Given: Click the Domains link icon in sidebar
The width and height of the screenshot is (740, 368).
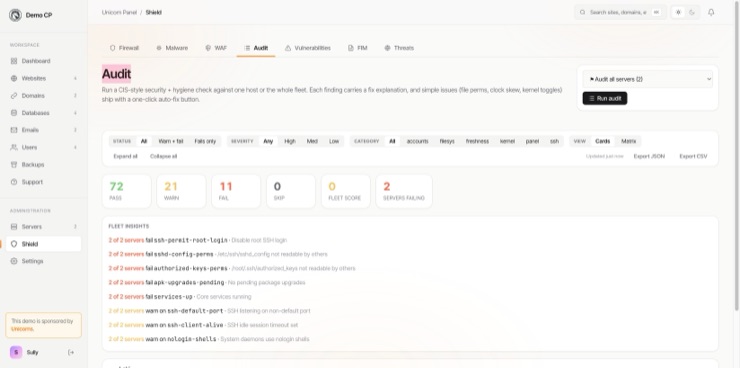Looking at the screenshot, I should click(14, 96).
